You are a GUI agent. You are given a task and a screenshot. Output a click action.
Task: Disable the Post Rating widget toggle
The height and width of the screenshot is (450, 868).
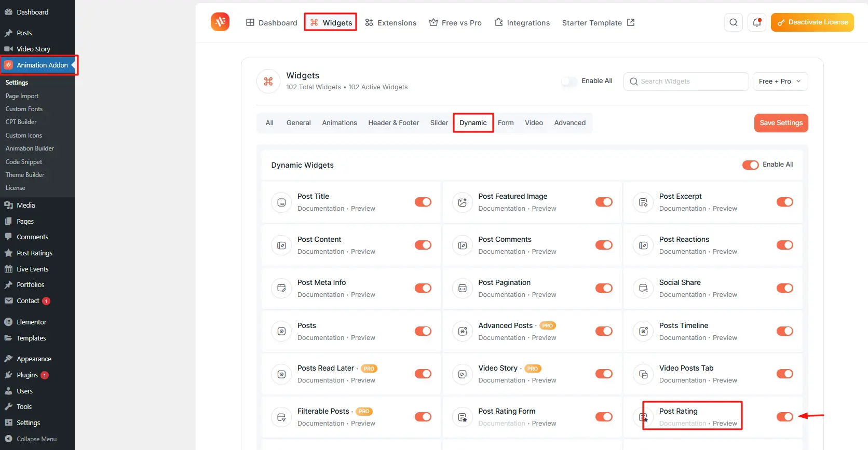point(784,417)
